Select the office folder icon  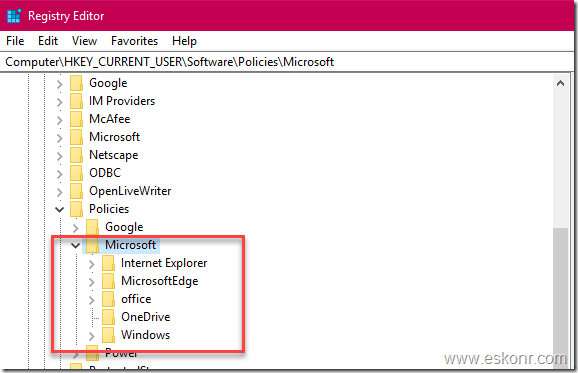tap(108, 299)
